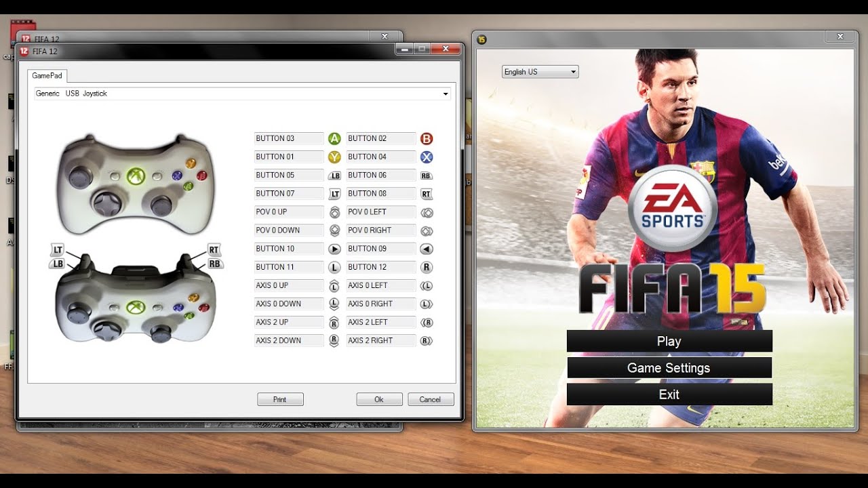Select the AXIS 0 LEFT mapping field
868x488 pixels.
point(381,285)
